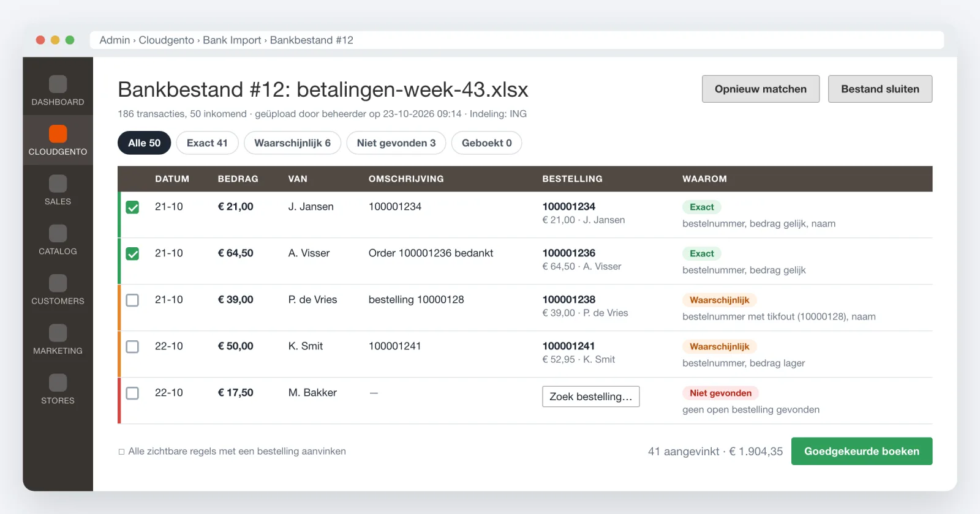
Task: Click the 'Opnieuw matchen' button
Action: [761, 89]
